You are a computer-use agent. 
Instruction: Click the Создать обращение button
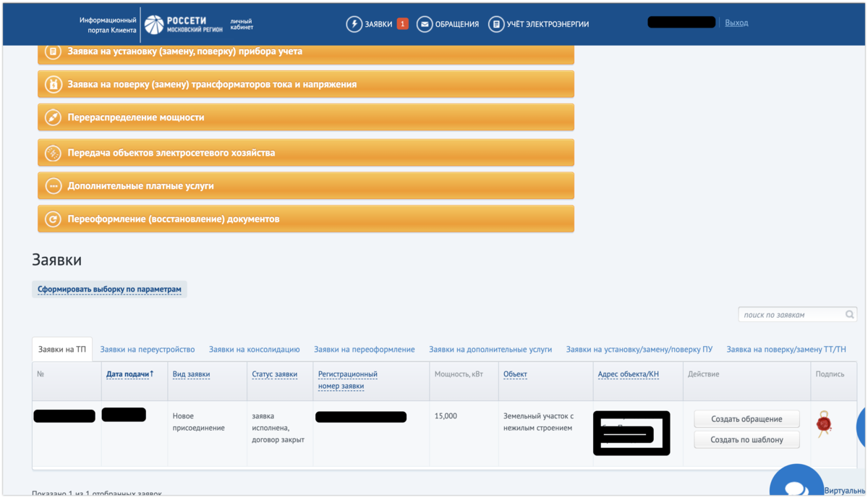(746, 418)
